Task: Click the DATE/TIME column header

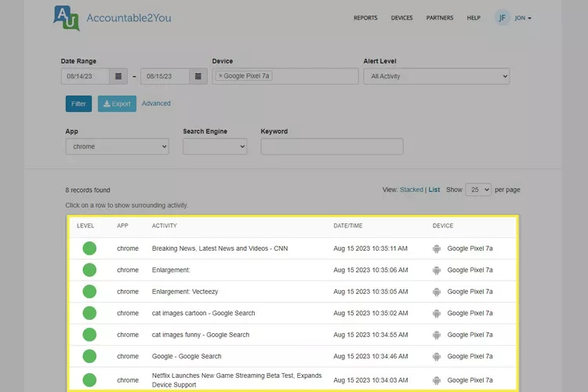Action: pyautogui.click(x=348, y=226)
